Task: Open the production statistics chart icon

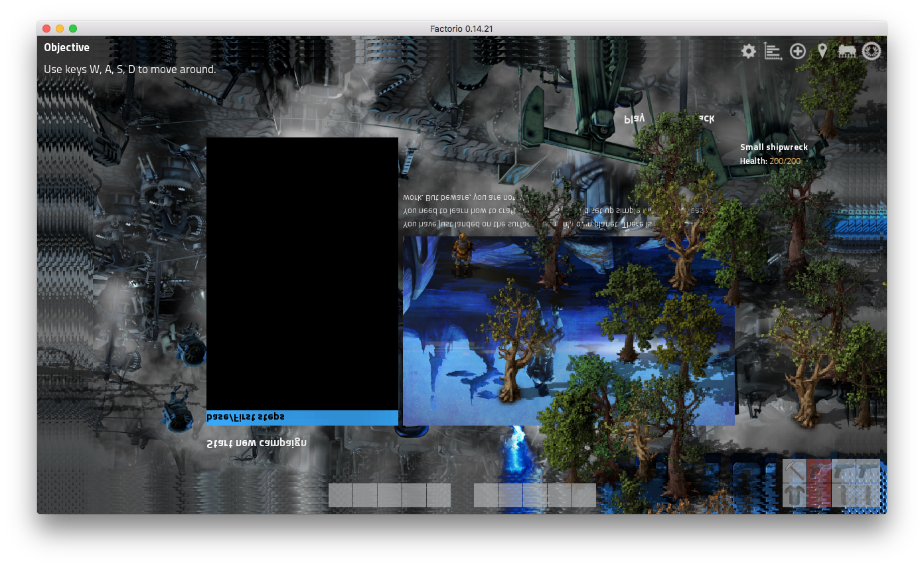Action: 773,51
